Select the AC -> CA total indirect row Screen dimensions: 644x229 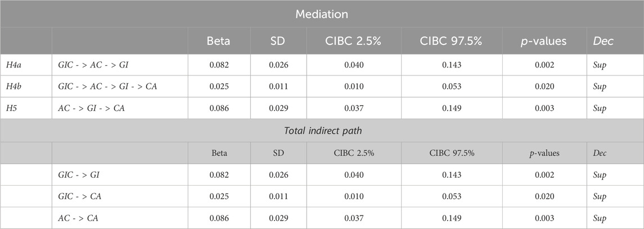[x=322, y=218]
